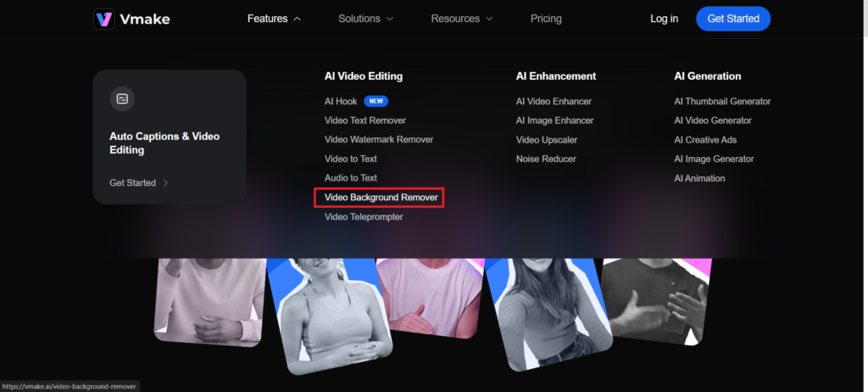
Task: Select AI Video Enhancer
Action: (553, 101)
